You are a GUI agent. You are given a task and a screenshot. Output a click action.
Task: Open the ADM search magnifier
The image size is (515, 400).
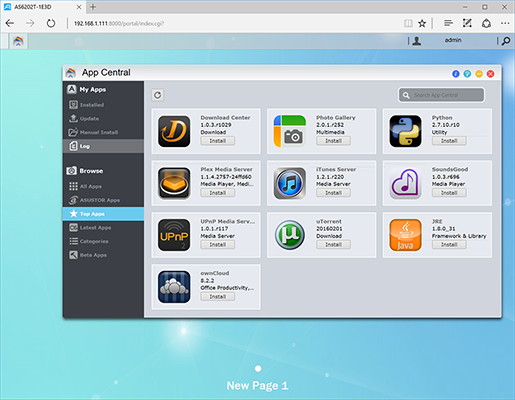(506, 41)
